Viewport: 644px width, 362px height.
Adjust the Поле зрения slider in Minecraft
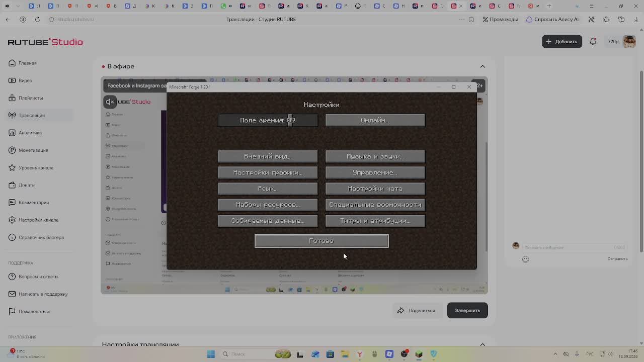[x=268, y=120]
